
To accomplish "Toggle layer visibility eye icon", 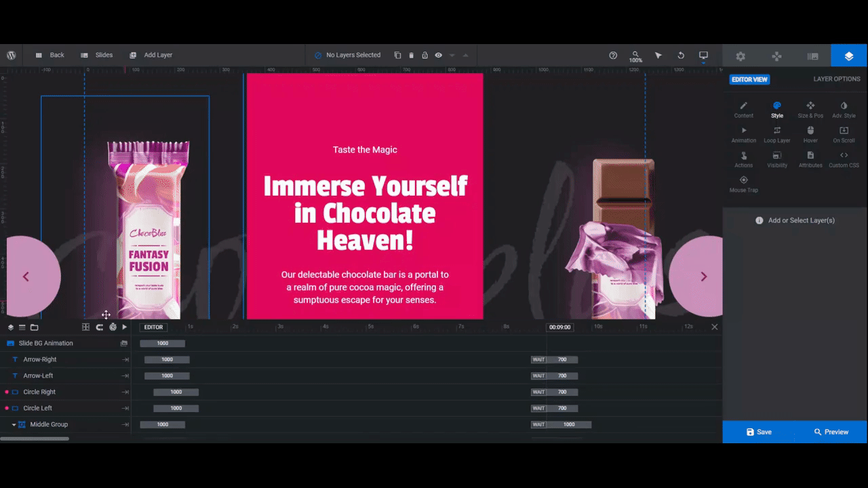I will pyautogui.click(x=439, y=55).
